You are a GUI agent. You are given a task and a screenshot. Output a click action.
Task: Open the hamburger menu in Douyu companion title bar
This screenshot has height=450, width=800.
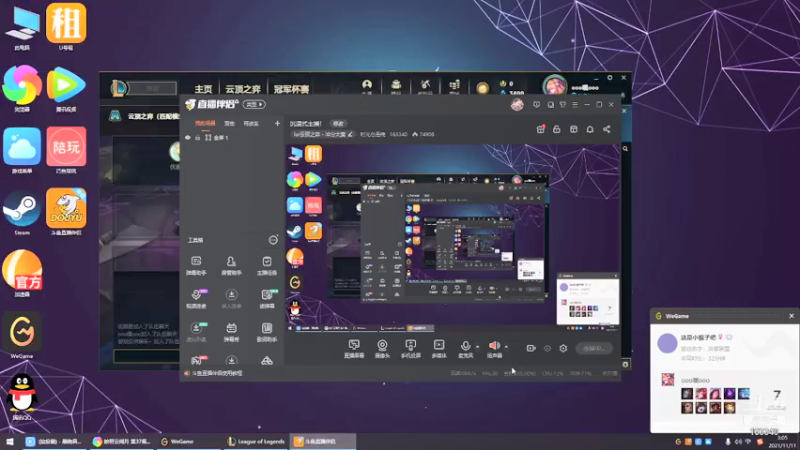tap(575, 105)
